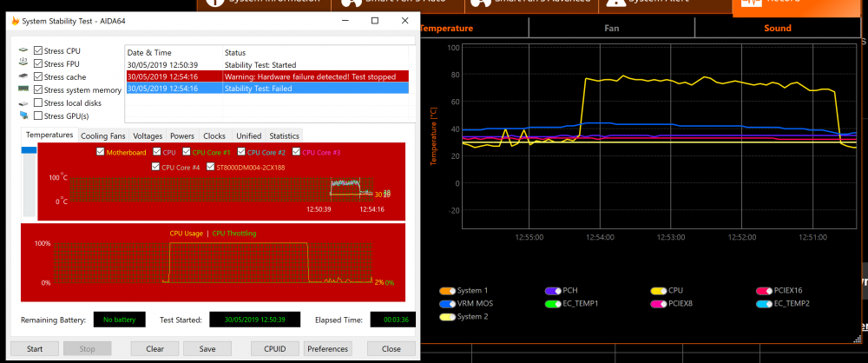Screen dimensions: 868x363
Task: Switch to the Clocks tab
Action: point(214,135)
